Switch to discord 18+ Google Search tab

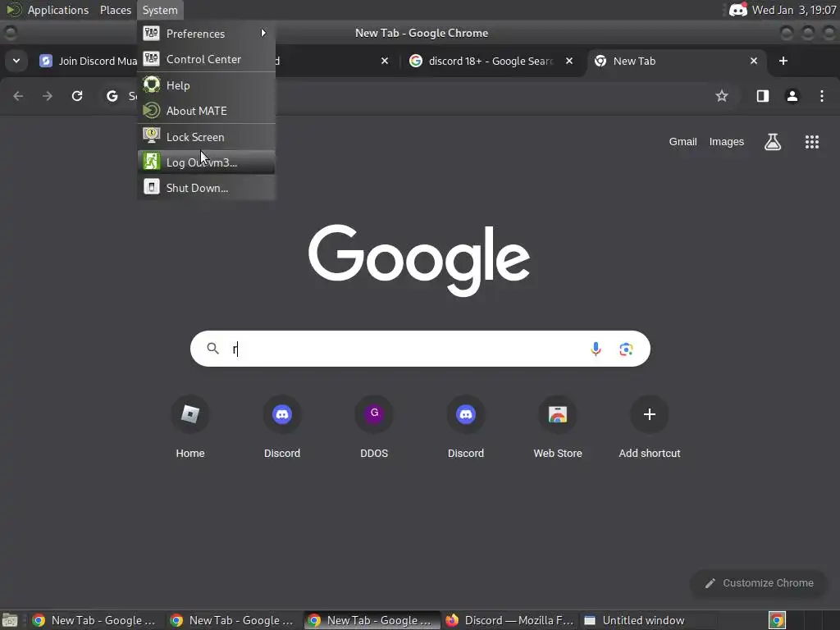coord(491,61)
